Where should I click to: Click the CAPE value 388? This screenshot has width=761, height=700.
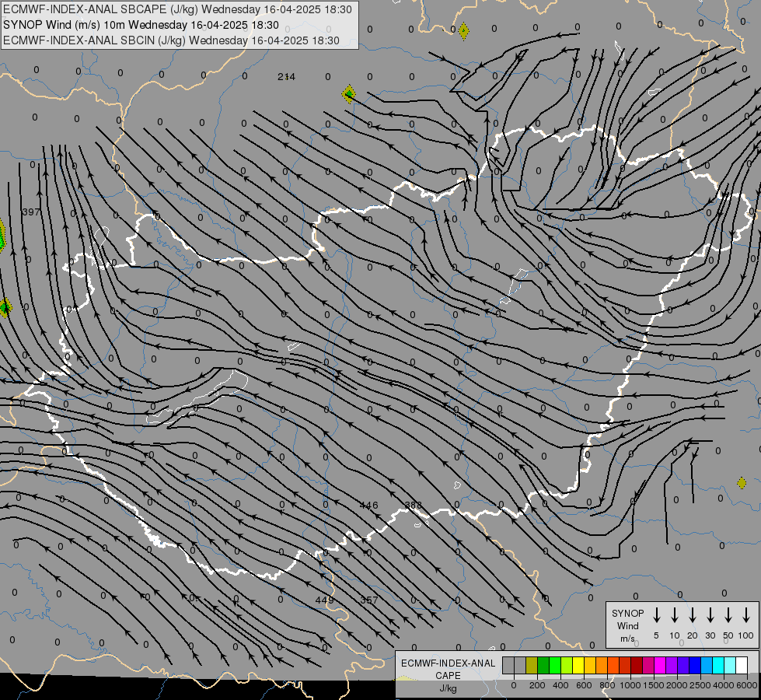click(x=413, y=506)
